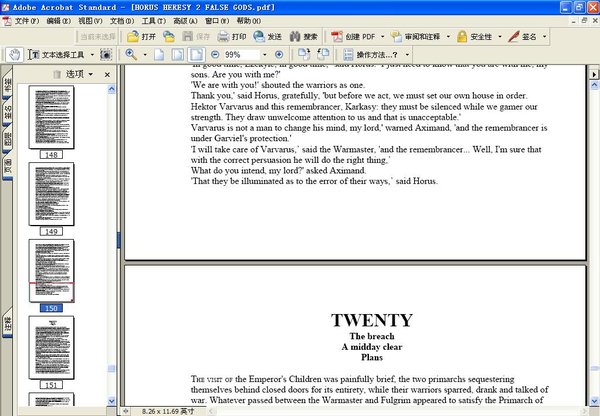
Task: Click the round plus zoom in button
Action: coord(279,55)
